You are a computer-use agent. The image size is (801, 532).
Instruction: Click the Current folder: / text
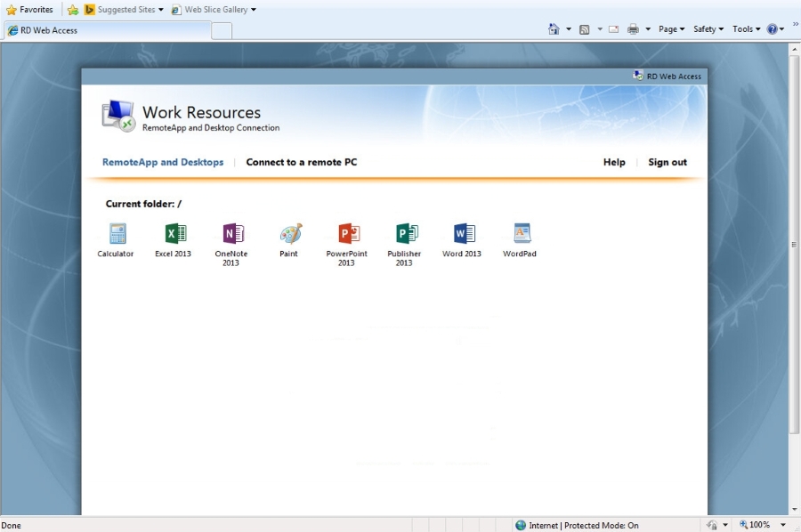143,204
